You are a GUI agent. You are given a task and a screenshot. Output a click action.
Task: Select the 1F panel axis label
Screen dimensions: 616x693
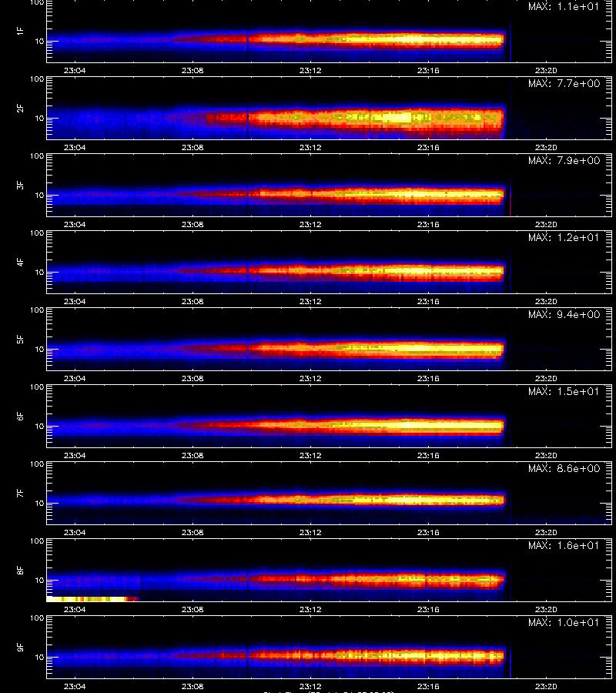[x=20, y=31]
